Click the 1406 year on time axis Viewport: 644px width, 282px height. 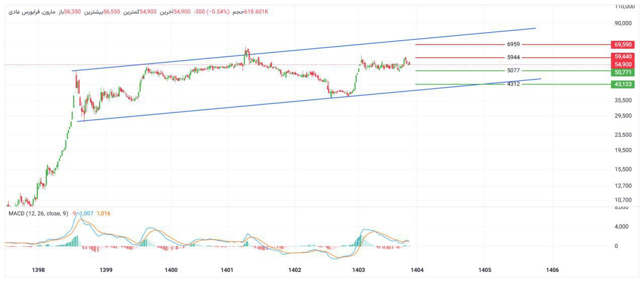(552, 270)
